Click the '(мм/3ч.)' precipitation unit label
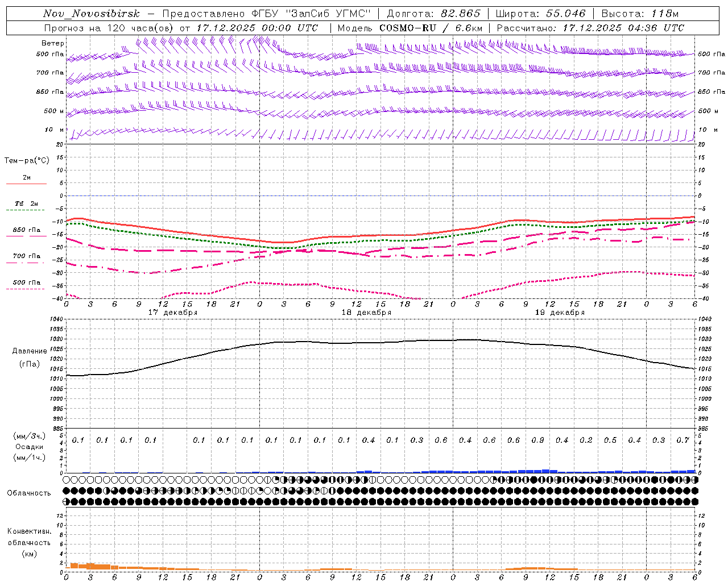 tap(28, 436)
